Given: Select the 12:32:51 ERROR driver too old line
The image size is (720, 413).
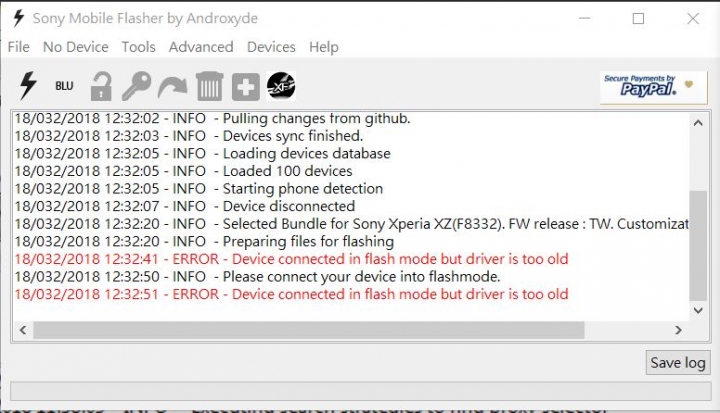Looking at the screenshot, I should point(291,294).
